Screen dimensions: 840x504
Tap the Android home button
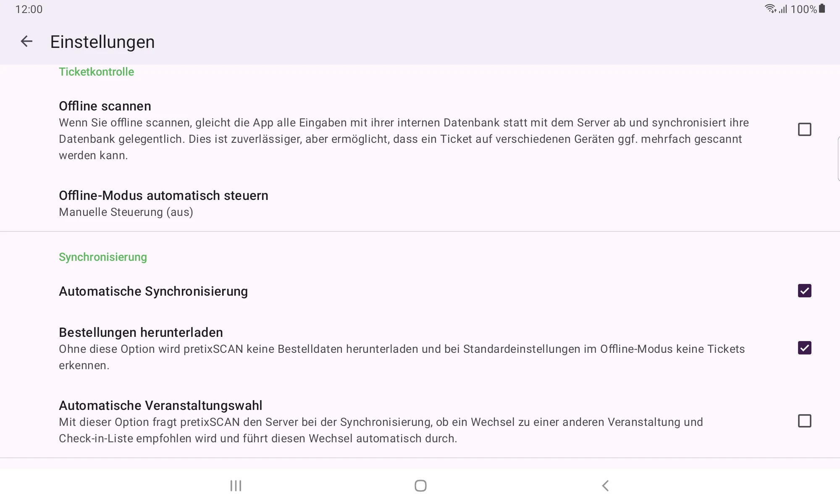420,486
